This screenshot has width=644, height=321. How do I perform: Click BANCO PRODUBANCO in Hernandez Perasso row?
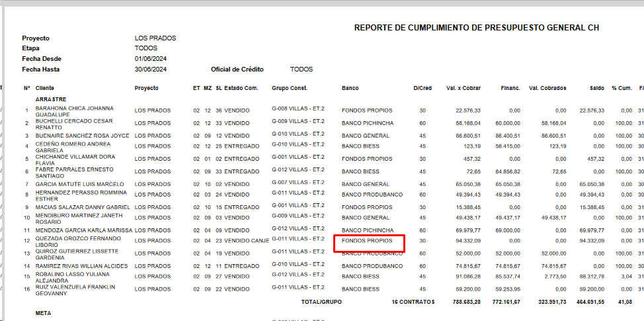point(372,195)
